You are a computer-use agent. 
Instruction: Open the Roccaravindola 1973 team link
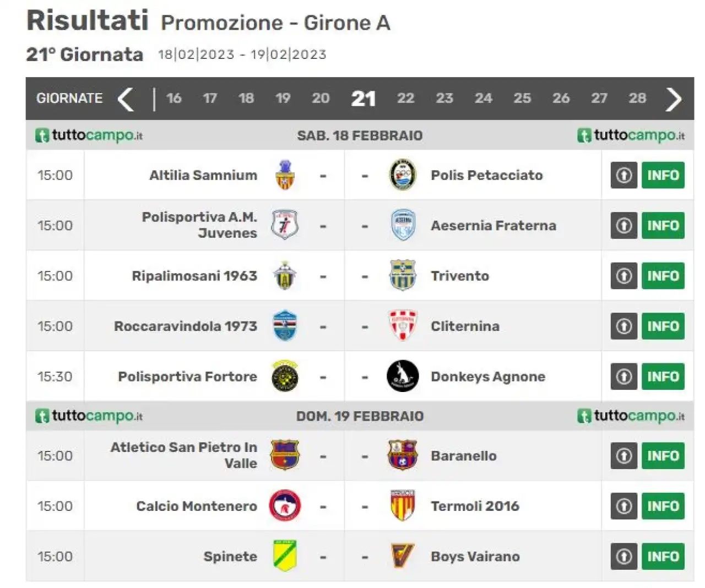coord(185,326)
